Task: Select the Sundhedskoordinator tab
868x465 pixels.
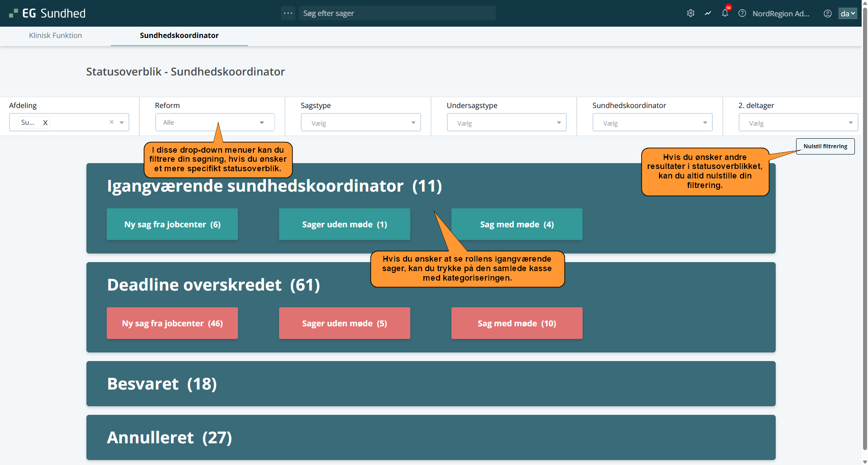Action: pos(179,36)
